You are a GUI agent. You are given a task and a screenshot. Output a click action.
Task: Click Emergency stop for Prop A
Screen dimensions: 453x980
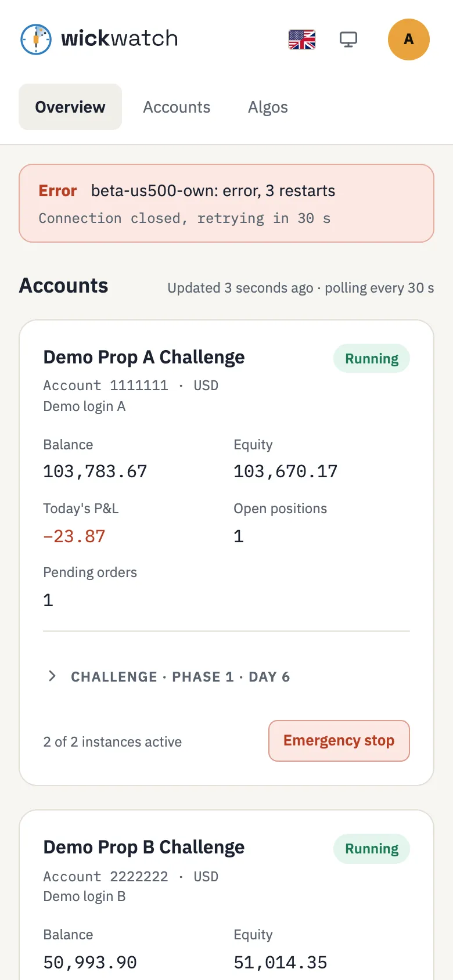(339, 741)
